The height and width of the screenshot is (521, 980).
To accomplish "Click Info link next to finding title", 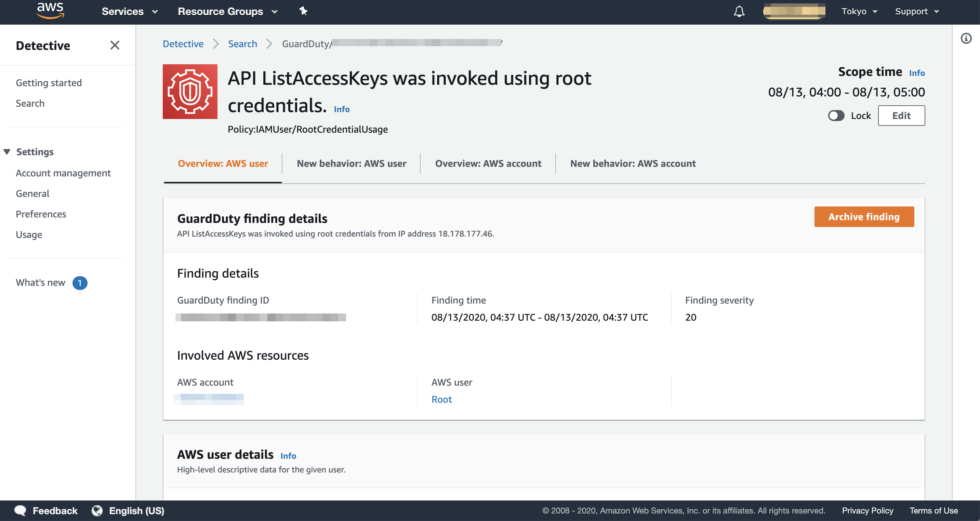I will tap(341, 109).
